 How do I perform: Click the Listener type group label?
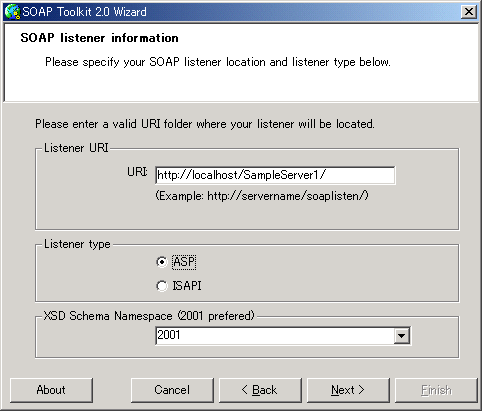tap(77, 244)
